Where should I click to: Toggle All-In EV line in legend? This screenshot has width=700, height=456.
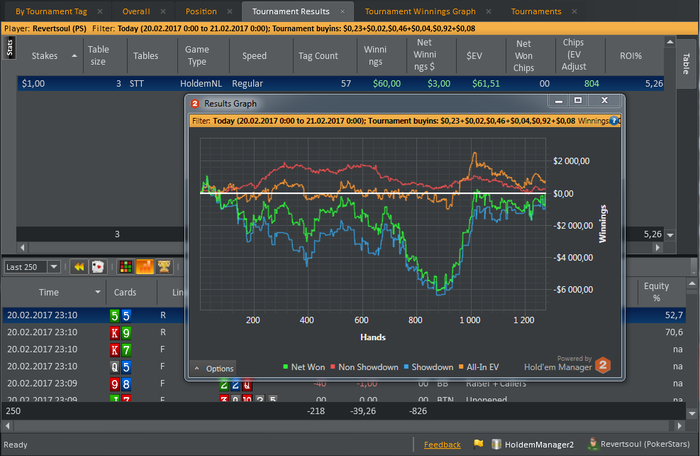pyautogui.click(x=479, y=367)
